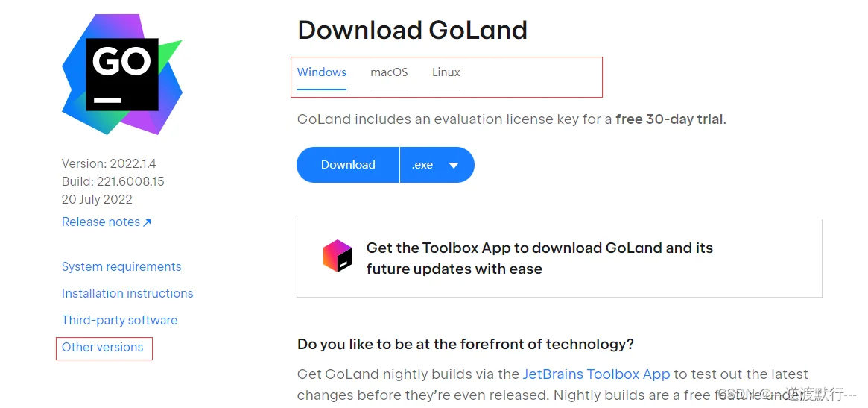Expand the white triangle next to .exe

point(454,165)
